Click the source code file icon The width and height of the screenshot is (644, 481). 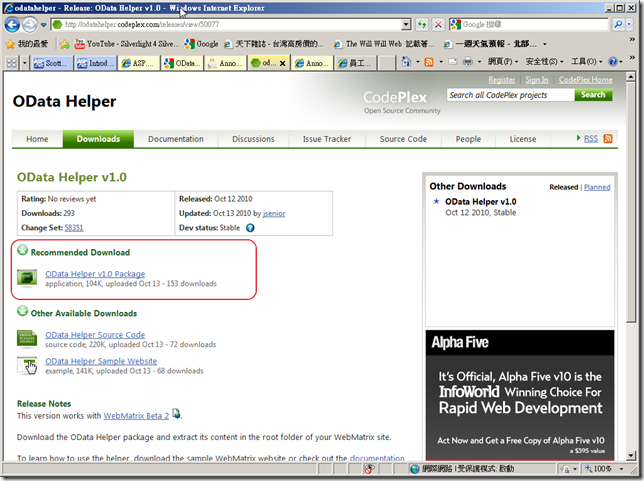(x=27, y=339)
